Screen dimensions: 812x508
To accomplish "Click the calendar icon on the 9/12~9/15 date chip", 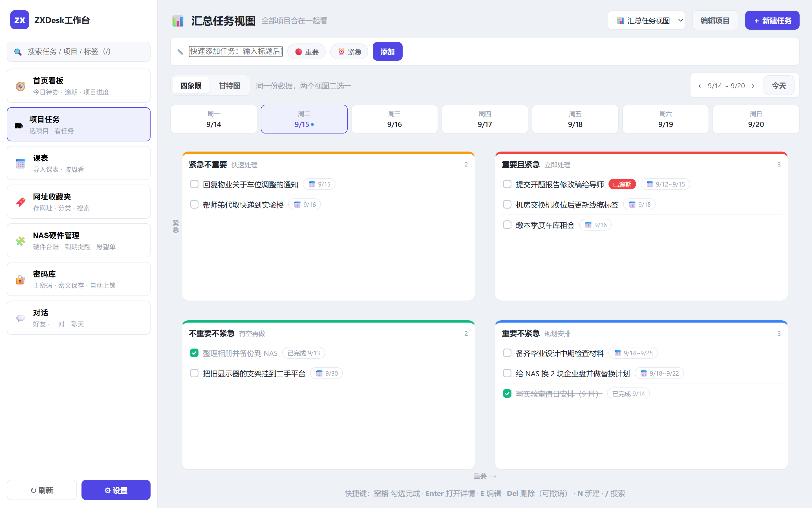I will pos(650,185).
